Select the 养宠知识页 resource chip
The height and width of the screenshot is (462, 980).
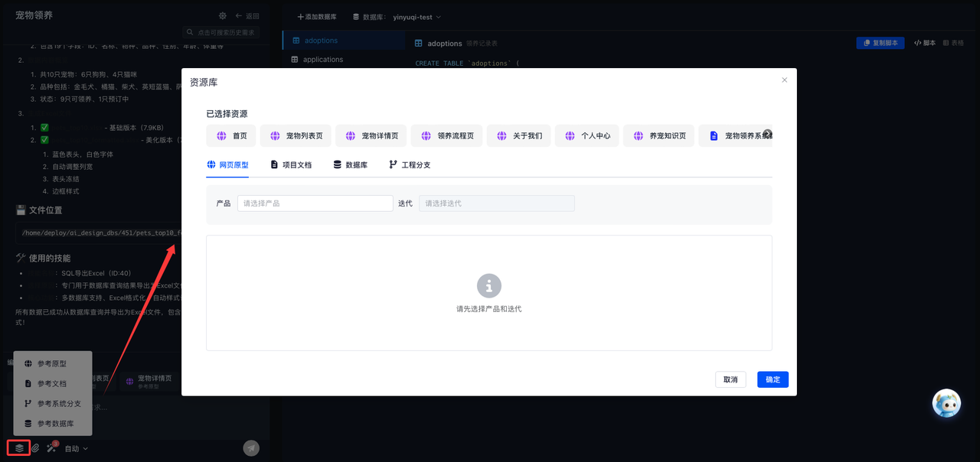coord(658,135)
